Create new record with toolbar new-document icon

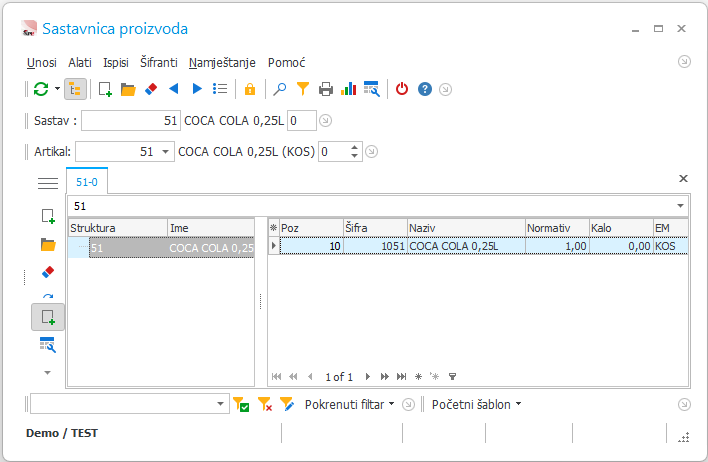105,89
